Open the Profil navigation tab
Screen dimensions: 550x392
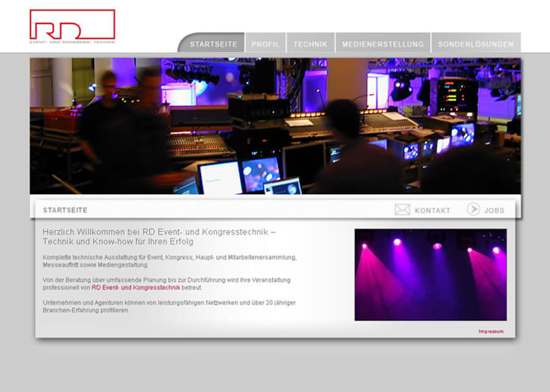pos(265,43)
